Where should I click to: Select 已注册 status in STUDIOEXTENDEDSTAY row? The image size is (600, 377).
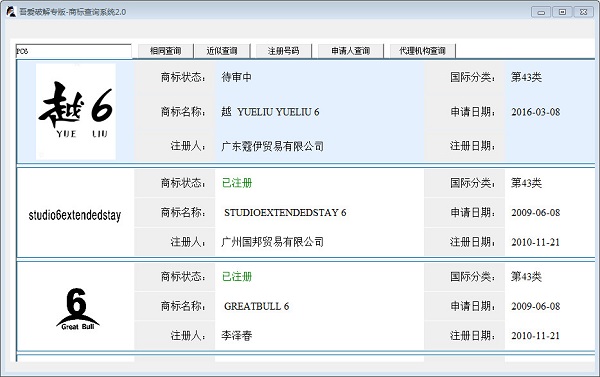(x=237, y=183)
